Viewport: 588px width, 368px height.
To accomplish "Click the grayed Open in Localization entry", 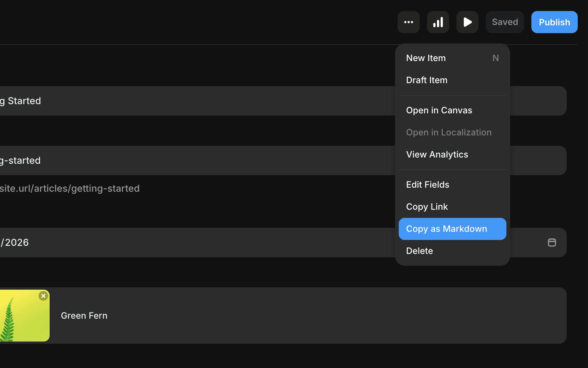I will 449,132.
